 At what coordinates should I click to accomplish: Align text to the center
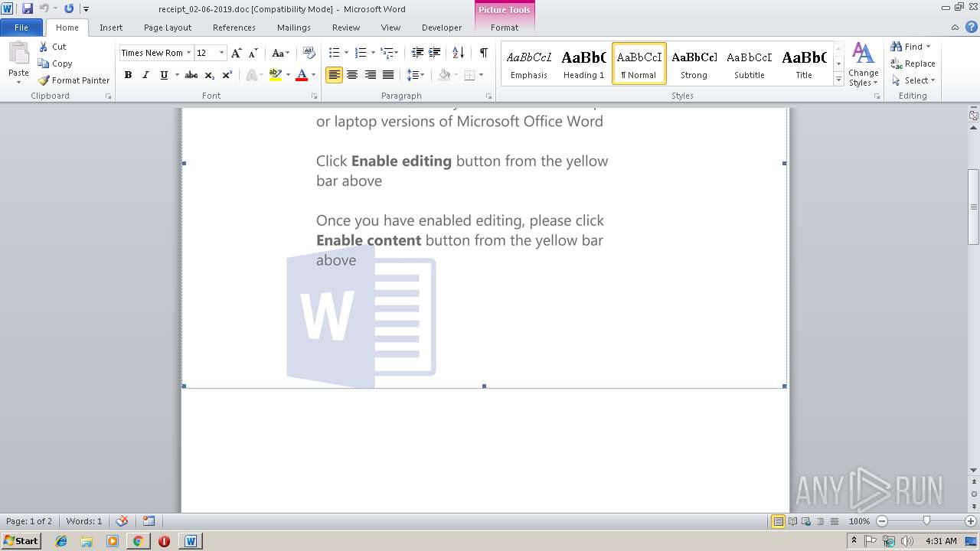click(352, 75)
